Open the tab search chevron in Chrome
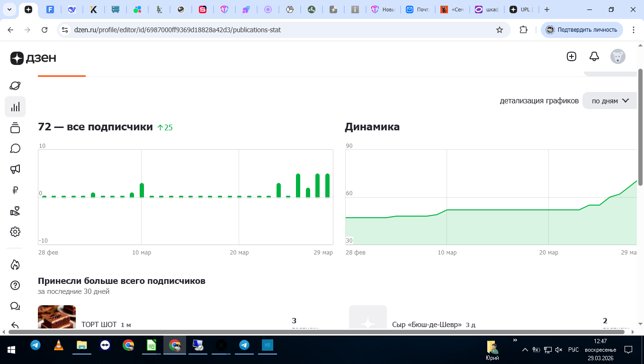 tap(9, 9)
